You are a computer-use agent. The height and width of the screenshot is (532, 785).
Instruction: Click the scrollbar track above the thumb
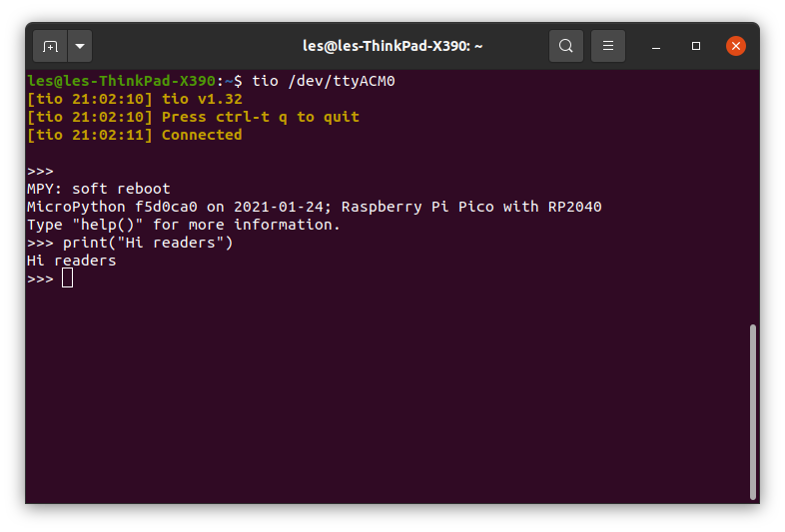pyautogui.click(x=752, y=198)
